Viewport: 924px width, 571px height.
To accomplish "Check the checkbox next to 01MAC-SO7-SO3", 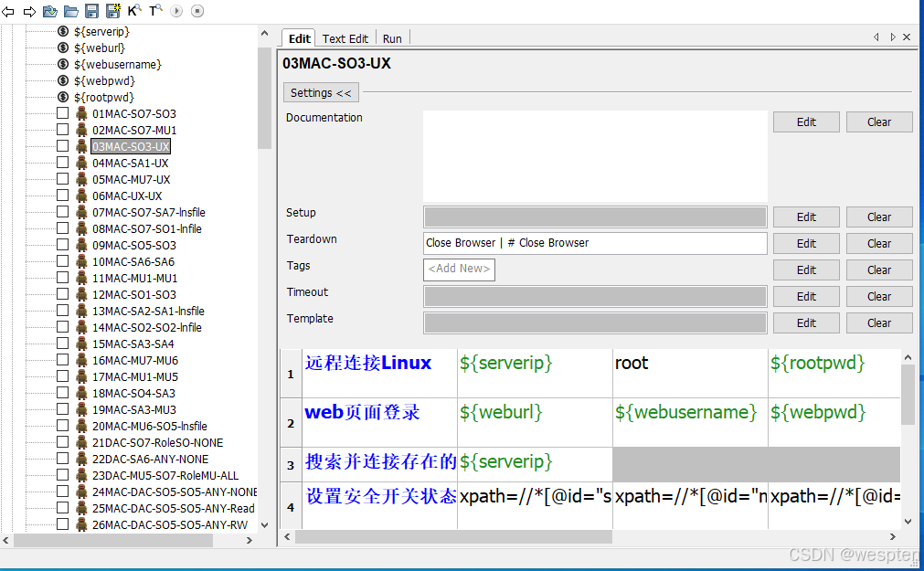I will tap(62, 113).
